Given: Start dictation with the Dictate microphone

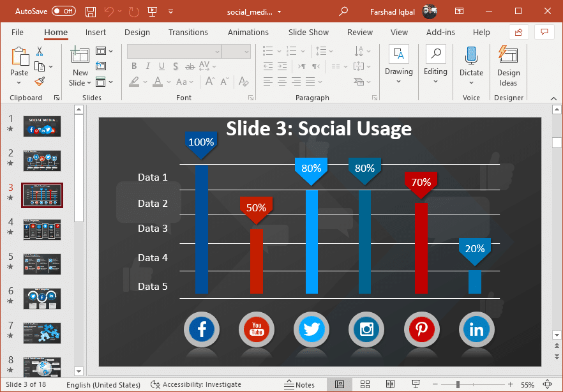Looking at the screenshot, I should tap(471, 56).
